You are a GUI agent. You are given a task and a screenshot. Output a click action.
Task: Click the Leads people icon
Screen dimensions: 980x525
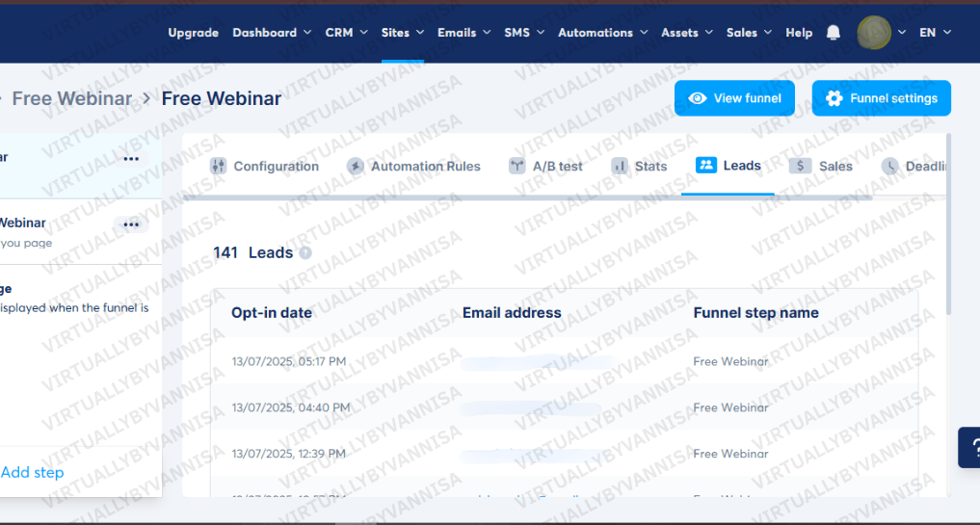(x=706, y=165)
